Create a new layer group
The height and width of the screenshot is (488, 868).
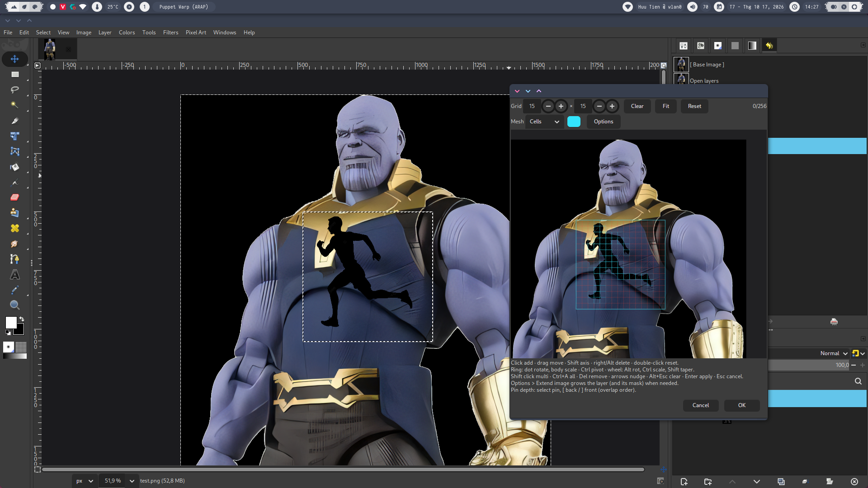[708, 482]
